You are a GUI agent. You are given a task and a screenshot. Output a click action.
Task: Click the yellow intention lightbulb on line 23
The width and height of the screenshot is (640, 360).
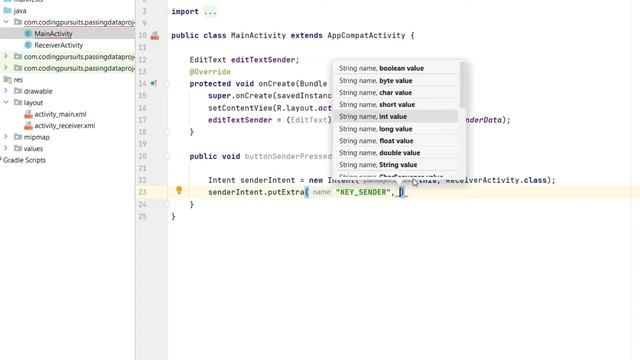coord(179,190)
